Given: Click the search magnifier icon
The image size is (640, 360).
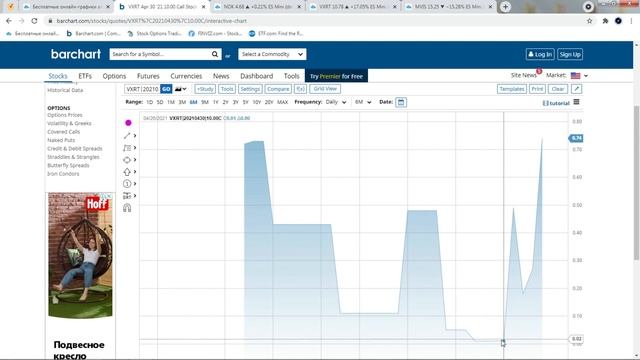Looking at the screenshot, I should pyautogui.click(x=215, y=54).
